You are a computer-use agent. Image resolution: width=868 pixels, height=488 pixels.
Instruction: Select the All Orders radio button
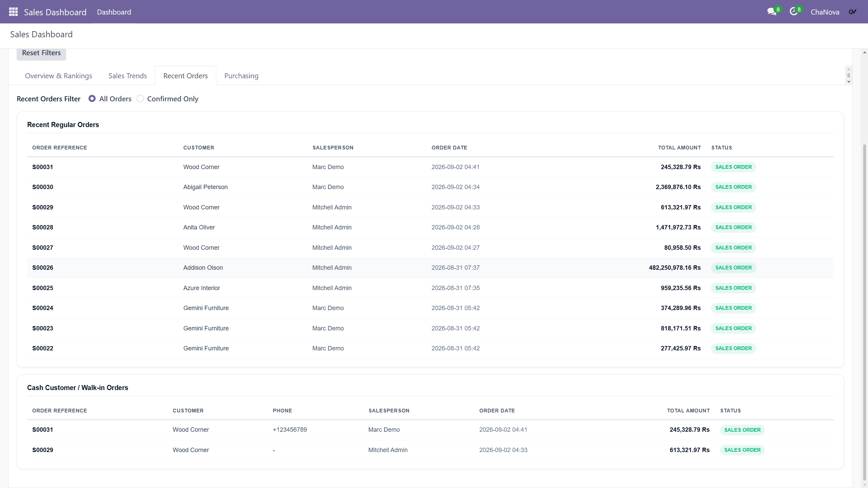(x=92, y=99)
